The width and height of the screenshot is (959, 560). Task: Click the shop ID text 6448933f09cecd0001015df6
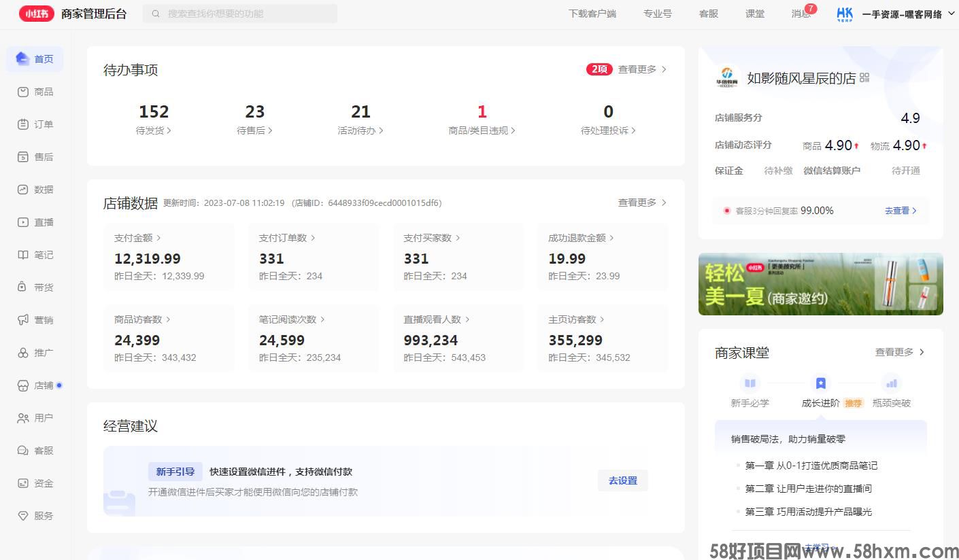[x=384, y=203]
